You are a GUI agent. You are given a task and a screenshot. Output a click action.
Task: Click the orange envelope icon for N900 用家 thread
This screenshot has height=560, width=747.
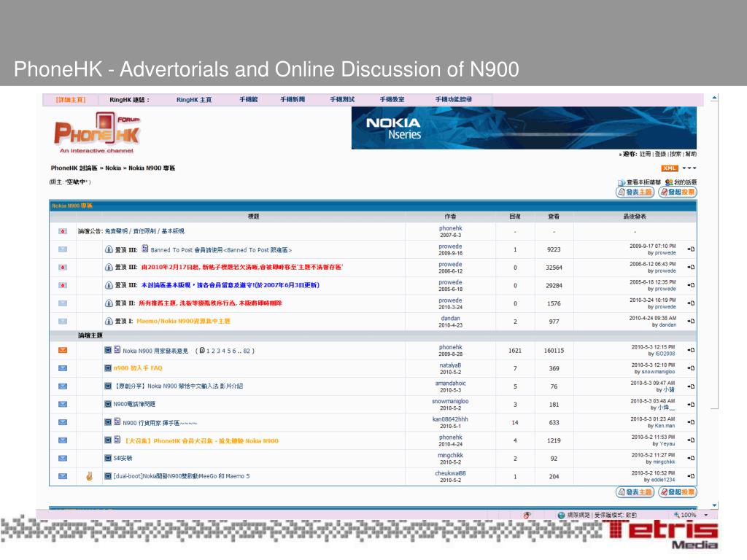(x=63, y=350)
